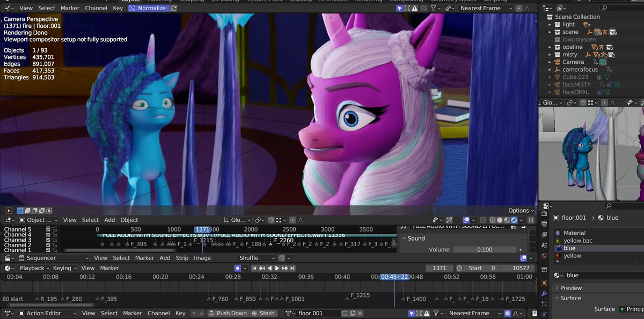Click the full audio sound strip

click(x=246, y=235)
